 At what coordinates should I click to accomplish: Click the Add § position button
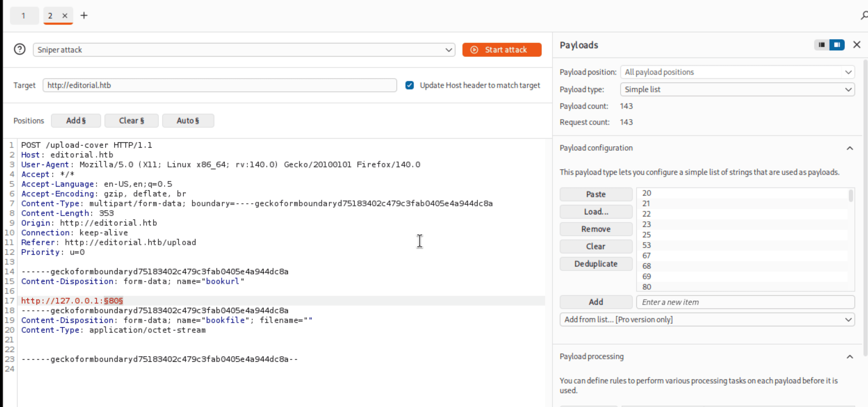pyautogui.click(x=76, y=121)
